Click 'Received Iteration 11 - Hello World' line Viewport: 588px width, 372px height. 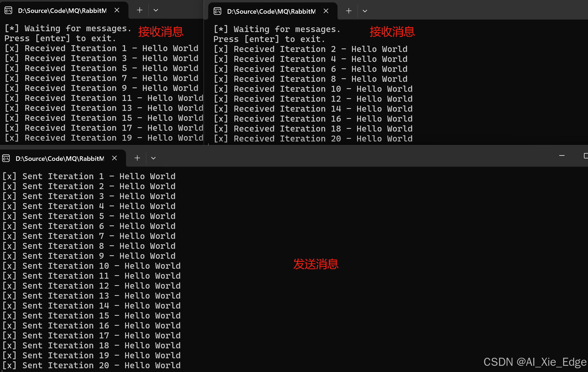click(104, 98)
